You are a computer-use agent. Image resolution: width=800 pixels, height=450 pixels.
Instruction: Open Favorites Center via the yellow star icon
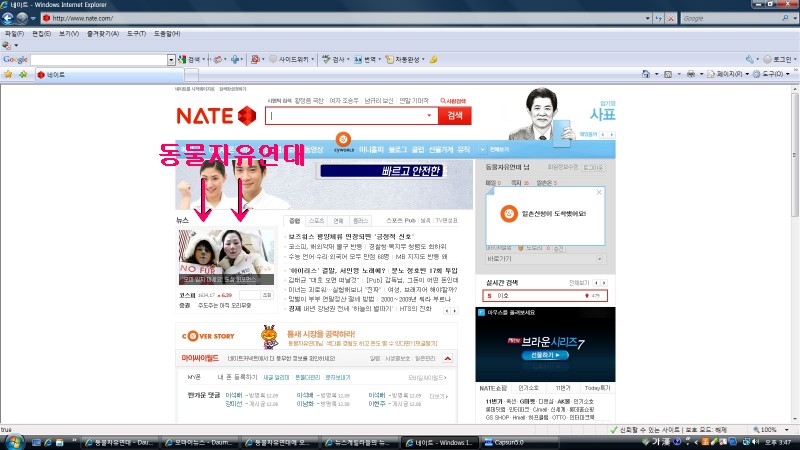pos(8,74)
